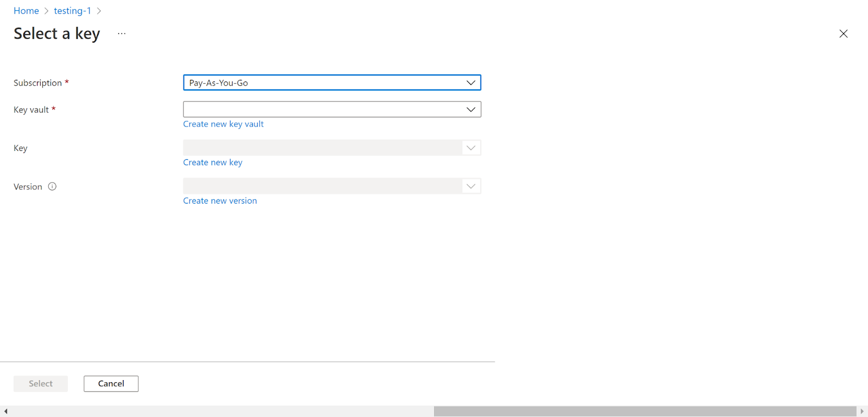Screen dimensions: 868x417
Task: Open the empty Key vault combo box
Action: click(x=323, y=110)
